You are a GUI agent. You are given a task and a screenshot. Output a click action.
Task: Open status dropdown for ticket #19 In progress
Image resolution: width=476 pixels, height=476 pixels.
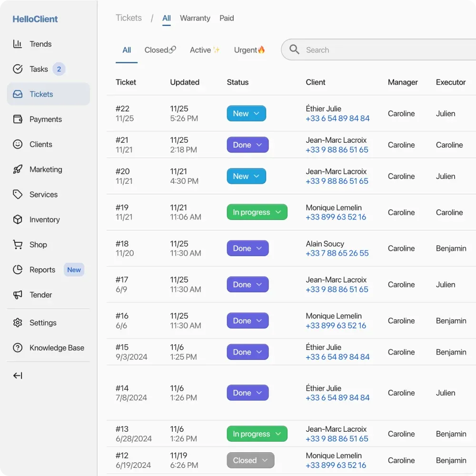point(257,212)
